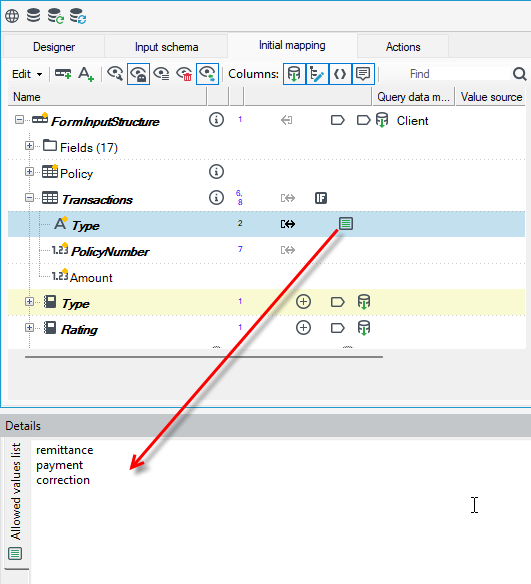The image size is (531, 584).
Task: Open the Edit dropdown menu
Action: pyautogui.click(x=27, y=74)
